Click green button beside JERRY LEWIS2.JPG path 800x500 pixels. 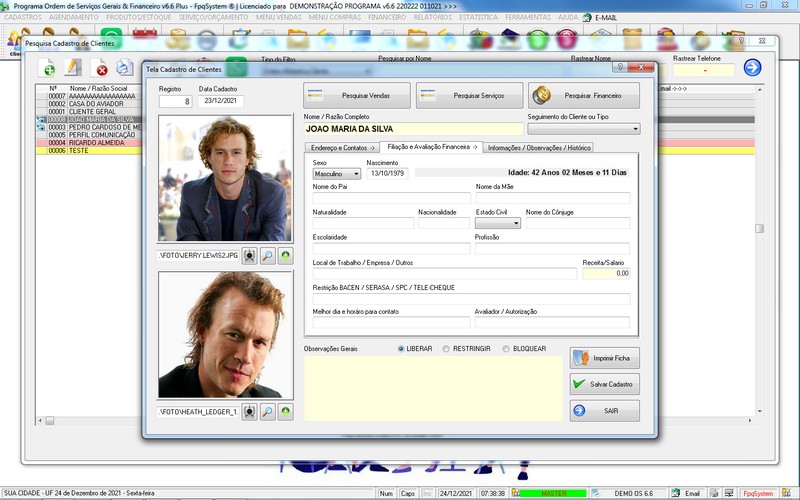coord(286,256)
